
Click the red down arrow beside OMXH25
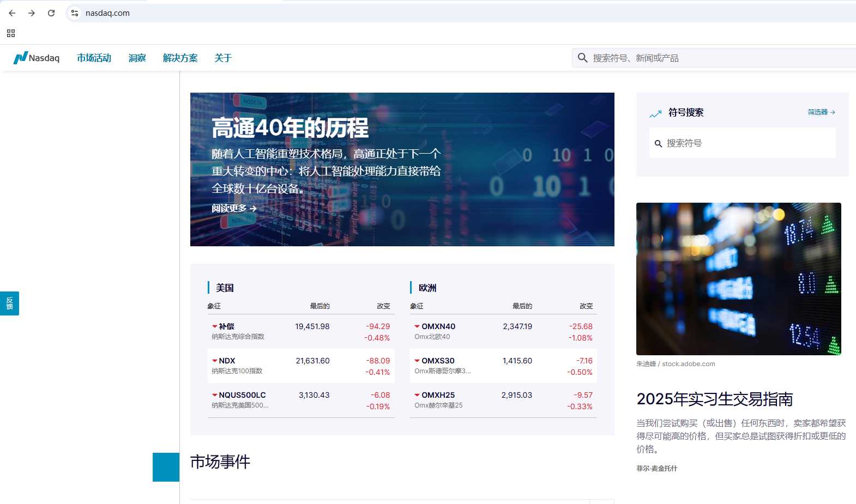417,395
